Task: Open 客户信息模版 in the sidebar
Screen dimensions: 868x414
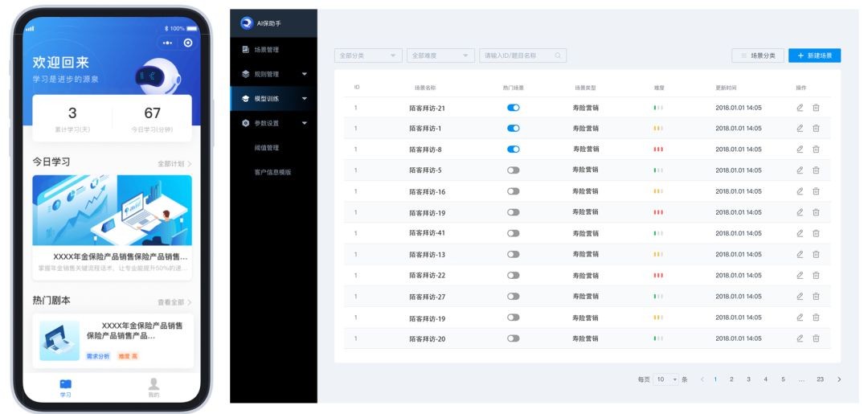Action: 273,172
